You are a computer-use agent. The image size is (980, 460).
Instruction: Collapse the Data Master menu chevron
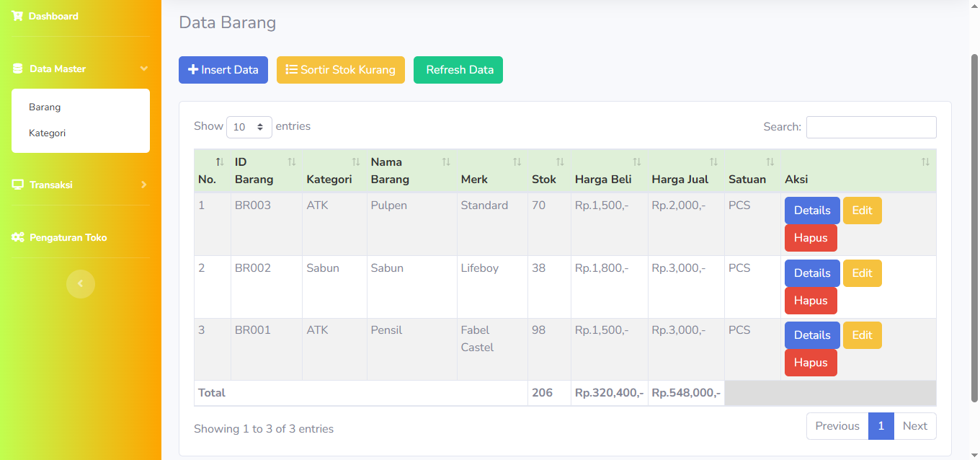(x=143, y=68)
